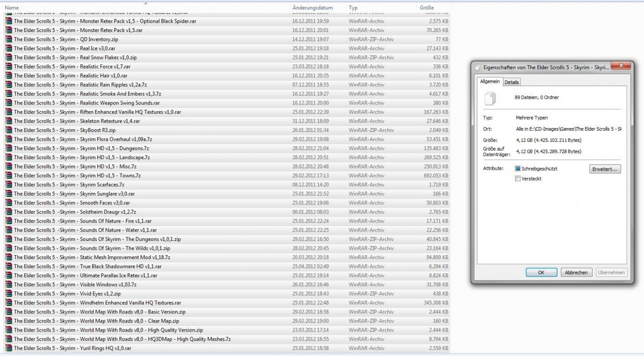Click the archive icon of Yuril Rings HQ v1,0.rar
Screen dimensions: 644x356
(8, 348)
